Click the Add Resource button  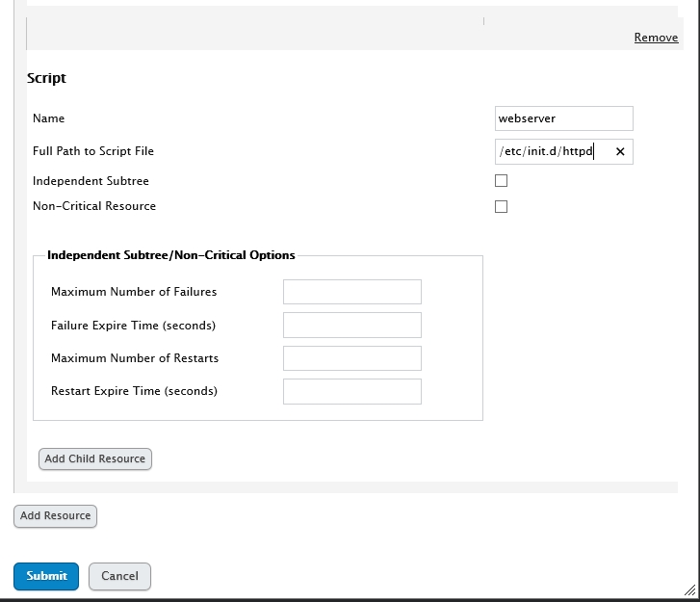coord(55,515)
